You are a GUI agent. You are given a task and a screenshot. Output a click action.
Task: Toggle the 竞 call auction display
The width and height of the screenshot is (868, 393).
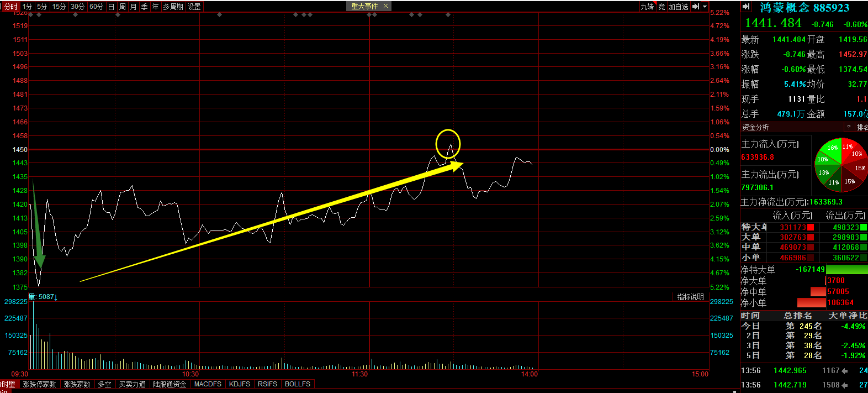(661, 7)
